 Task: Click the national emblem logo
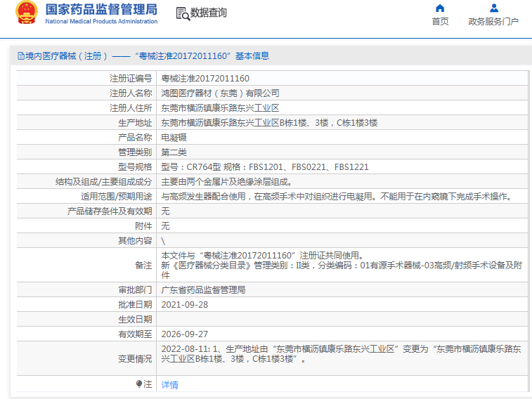click(x=27, y=13)
